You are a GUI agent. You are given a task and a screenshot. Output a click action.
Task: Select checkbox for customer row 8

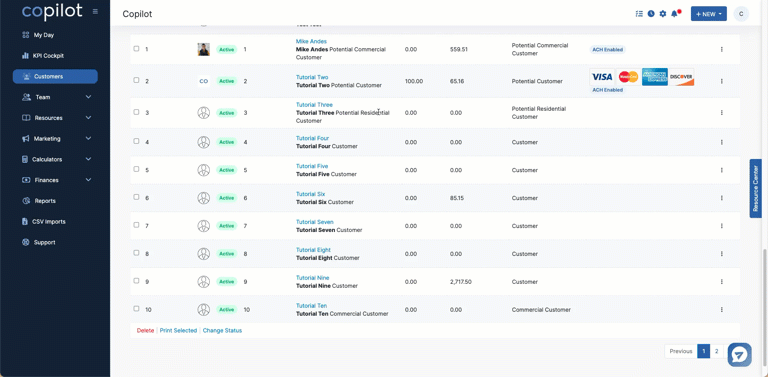[136, 253]
